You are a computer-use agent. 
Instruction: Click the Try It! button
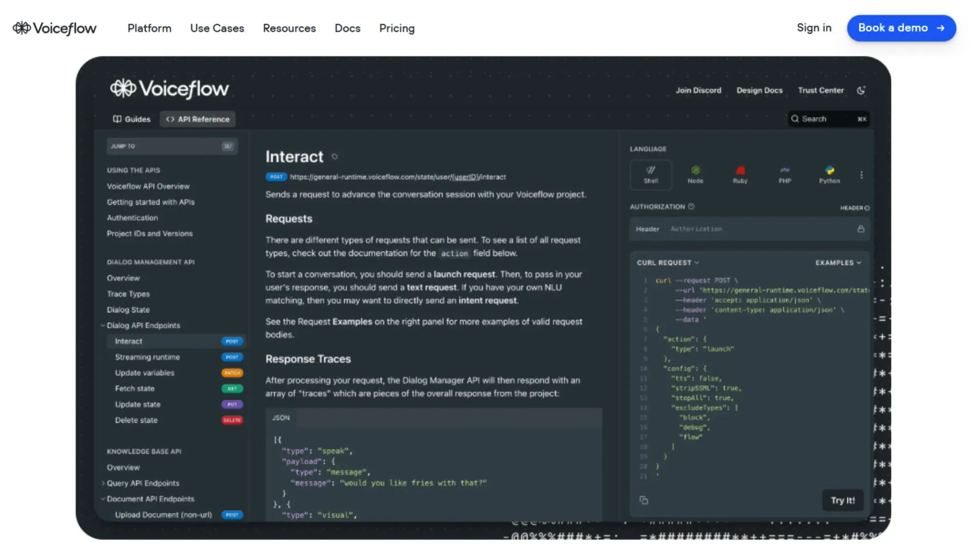tap(842, 500)
